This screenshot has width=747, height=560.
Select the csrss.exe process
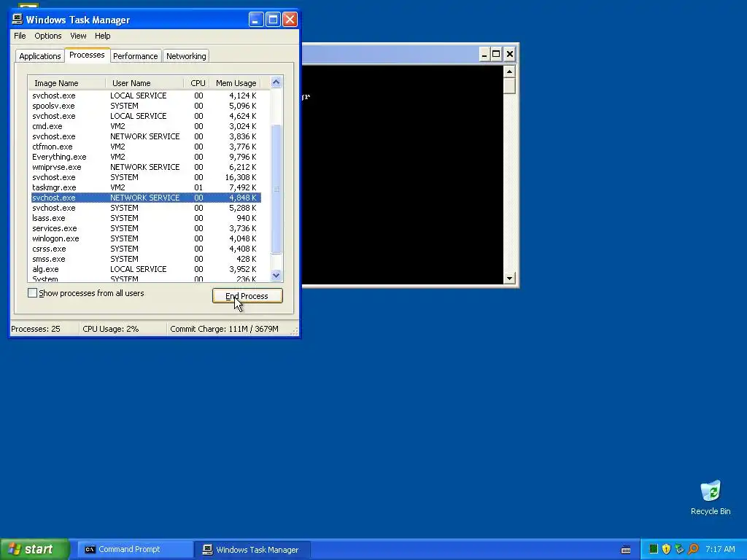point(146,249)
